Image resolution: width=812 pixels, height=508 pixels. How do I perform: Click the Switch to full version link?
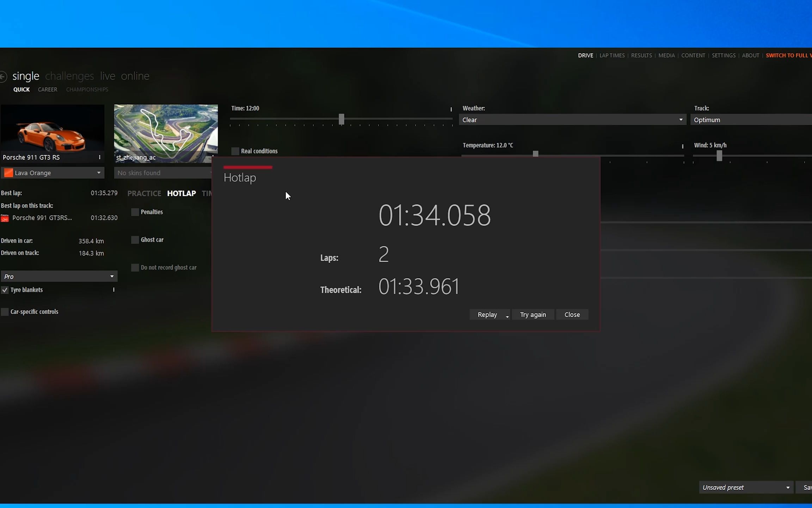(789, 55)
